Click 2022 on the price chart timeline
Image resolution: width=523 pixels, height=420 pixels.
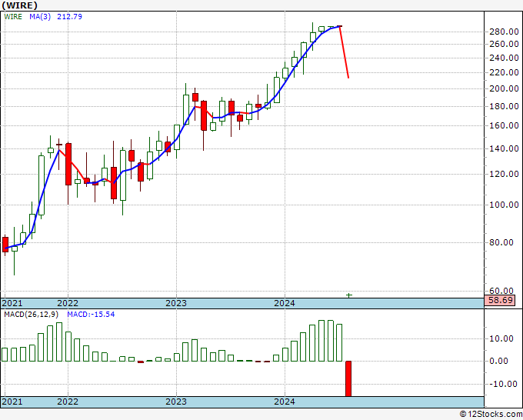pos(68,303)
